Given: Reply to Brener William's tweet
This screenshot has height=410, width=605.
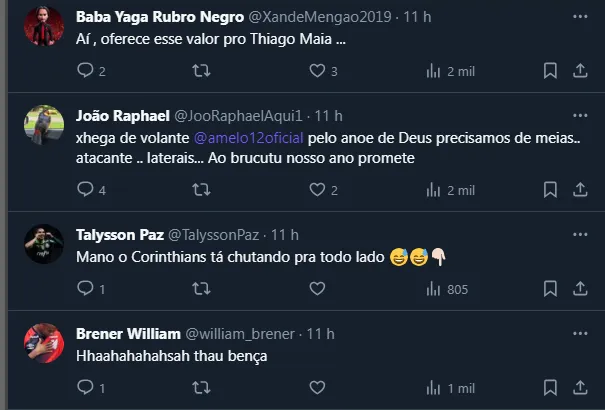Looking at the screenshot, I should tap(85, 387).
